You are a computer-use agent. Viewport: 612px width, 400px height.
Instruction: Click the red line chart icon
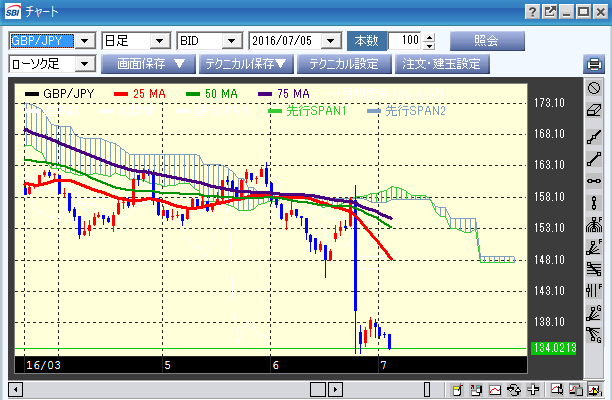495,389
